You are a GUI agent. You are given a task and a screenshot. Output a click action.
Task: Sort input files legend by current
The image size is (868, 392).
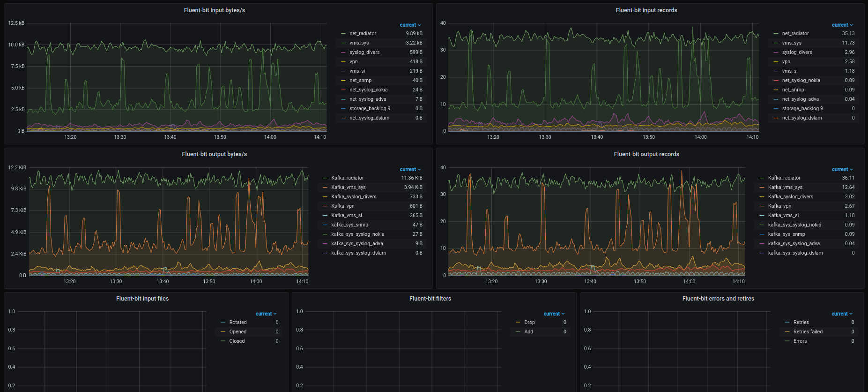click(x=266, y=314)
